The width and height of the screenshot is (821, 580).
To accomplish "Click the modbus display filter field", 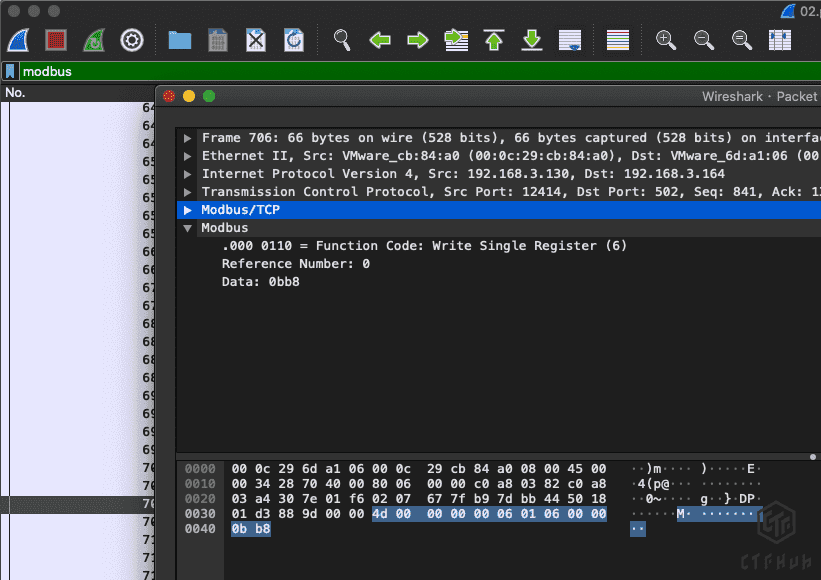I will (x=400, y=72).
